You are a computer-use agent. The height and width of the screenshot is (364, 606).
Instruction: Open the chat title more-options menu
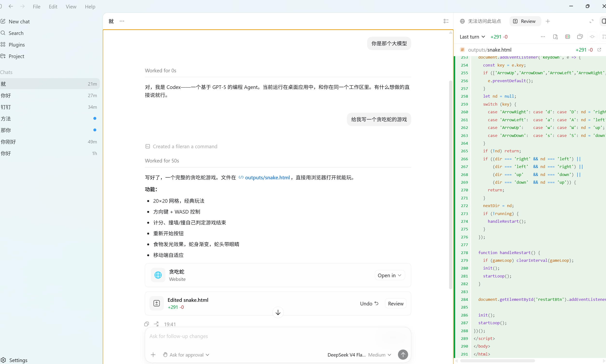point(122,21)
